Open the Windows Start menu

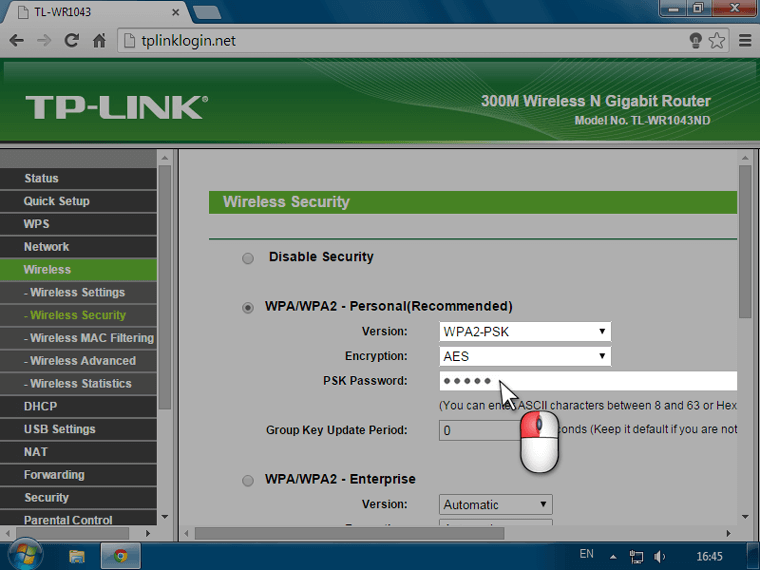[x=23, y=555]
